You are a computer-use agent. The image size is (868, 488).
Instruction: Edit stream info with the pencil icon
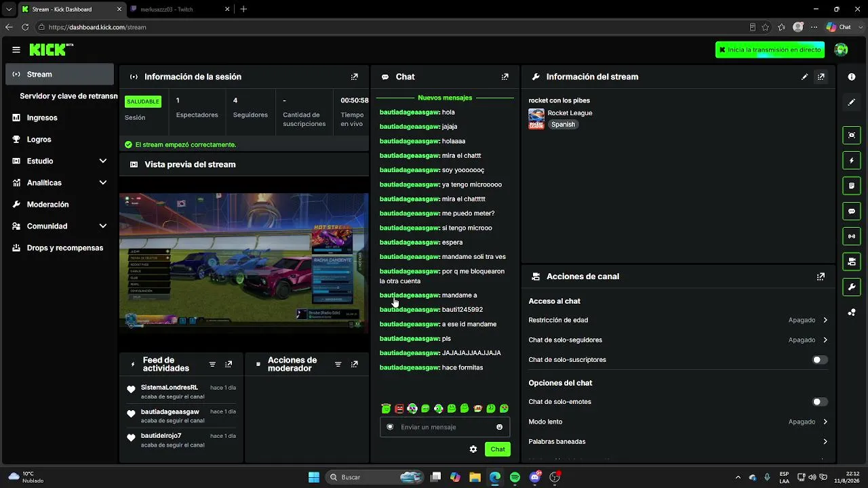coord(805,77)
